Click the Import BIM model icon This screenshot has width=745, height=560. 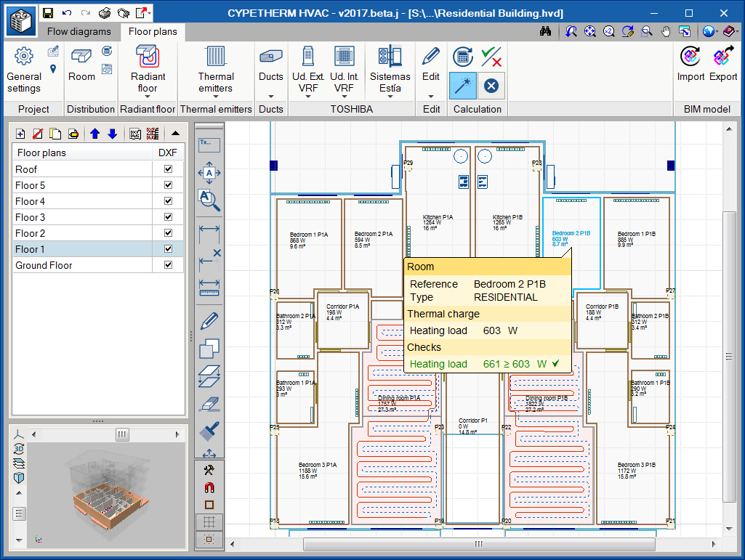click(x=690, y=57)
